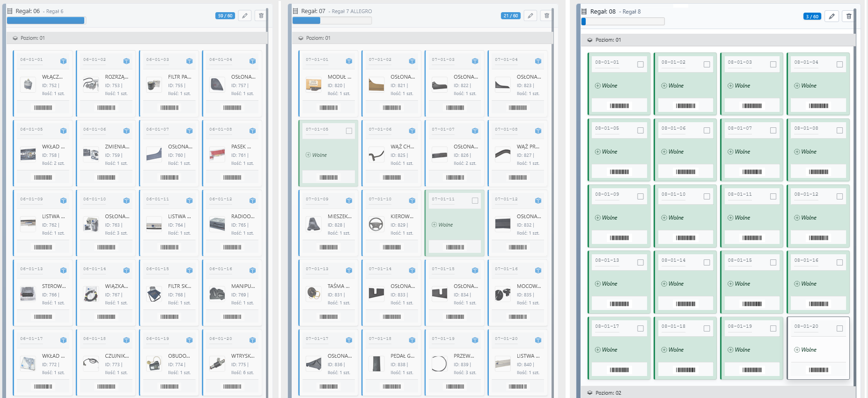Click the box icon on slot 07-01-04
Image resolution: width=868 pixels, height=398 pixels.
coord(538,61)
